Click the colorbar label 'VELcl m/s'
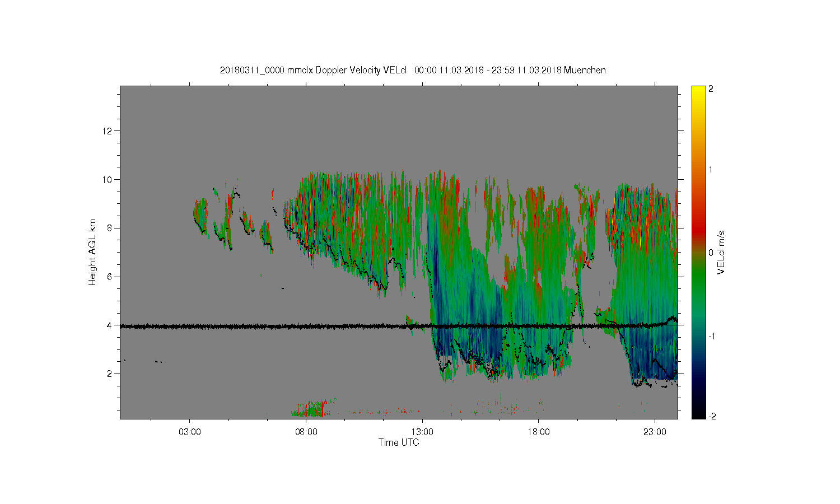 [721, 252]
